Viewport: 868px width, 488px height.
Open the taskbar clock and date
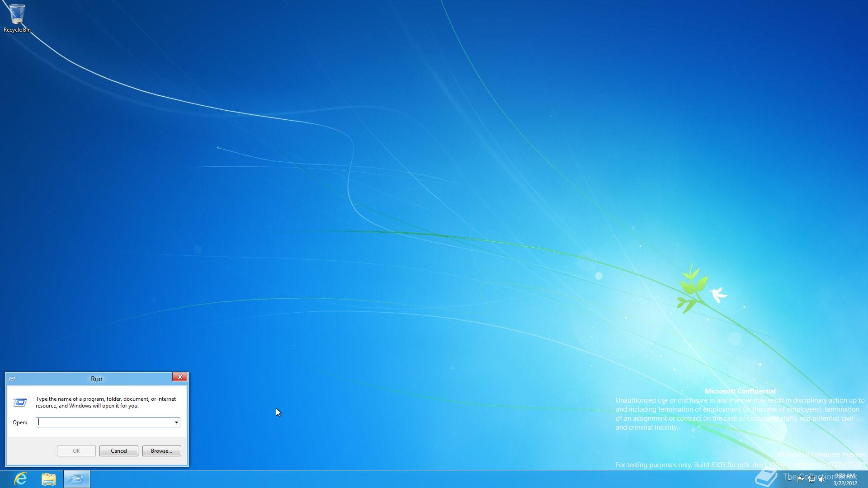pyautogui.click(x=845, y=479)
